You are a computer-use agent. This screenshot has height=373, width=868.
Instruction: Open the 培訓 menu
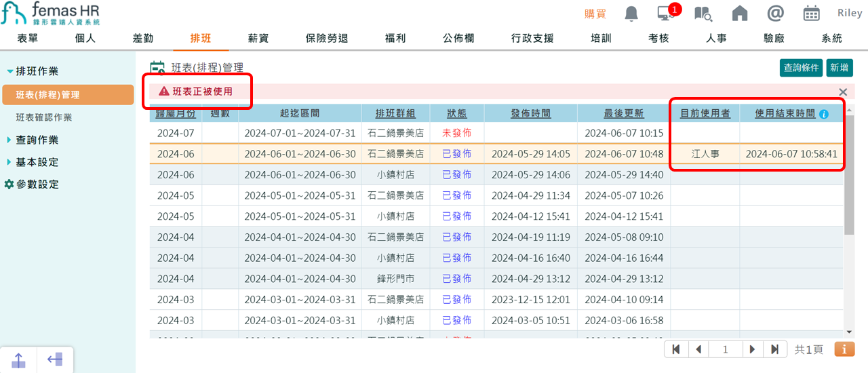click(x=601, y=38)
